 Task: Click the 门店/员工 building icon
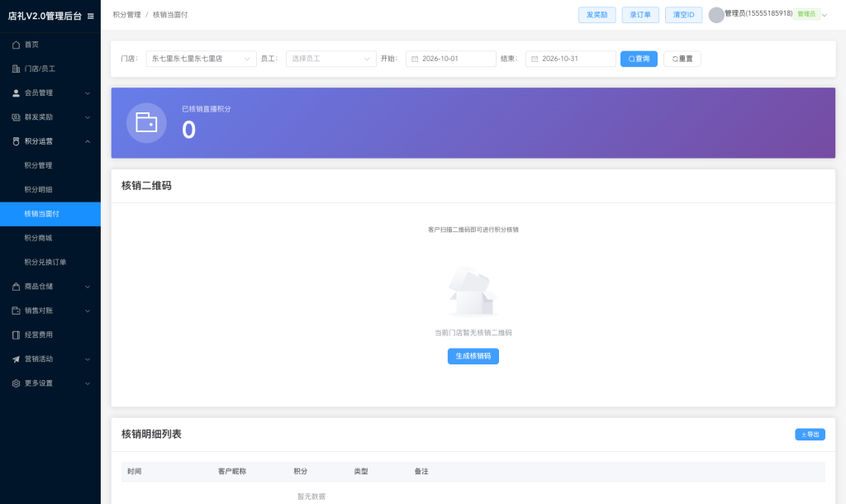(x=17, y=69)
